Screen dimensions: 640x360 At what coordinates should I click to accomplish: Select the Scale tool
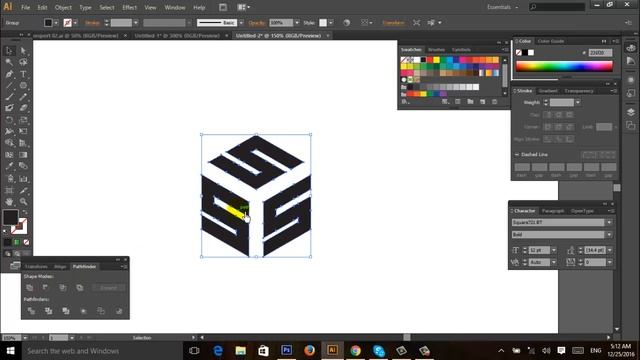[x=23, y=120]
